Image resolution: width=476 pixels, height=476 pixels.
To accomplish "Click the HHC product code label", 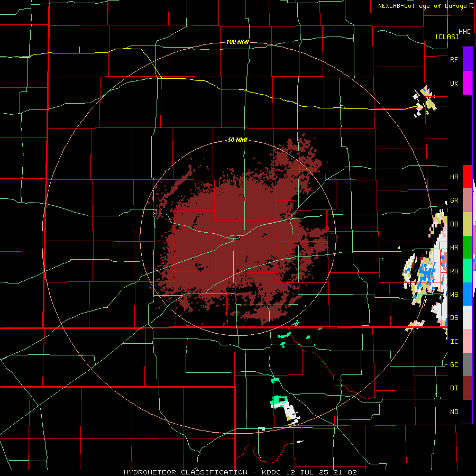I will point(465,32).
